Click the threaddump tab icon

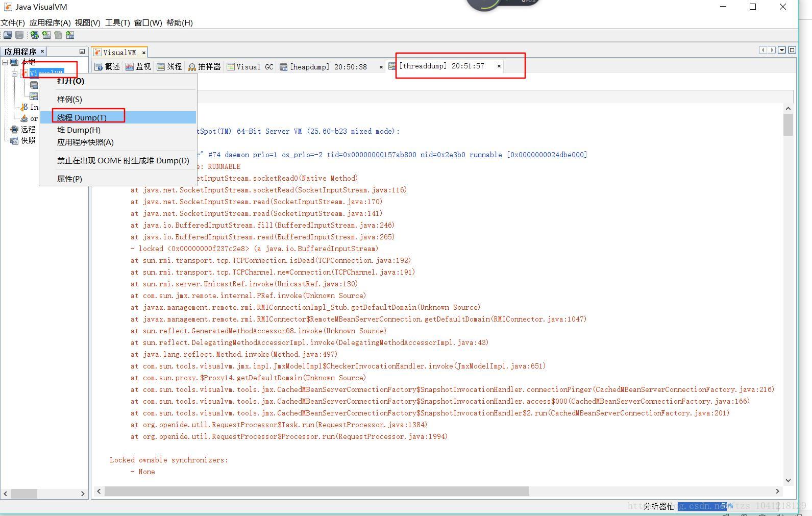[x=392, y=66]
